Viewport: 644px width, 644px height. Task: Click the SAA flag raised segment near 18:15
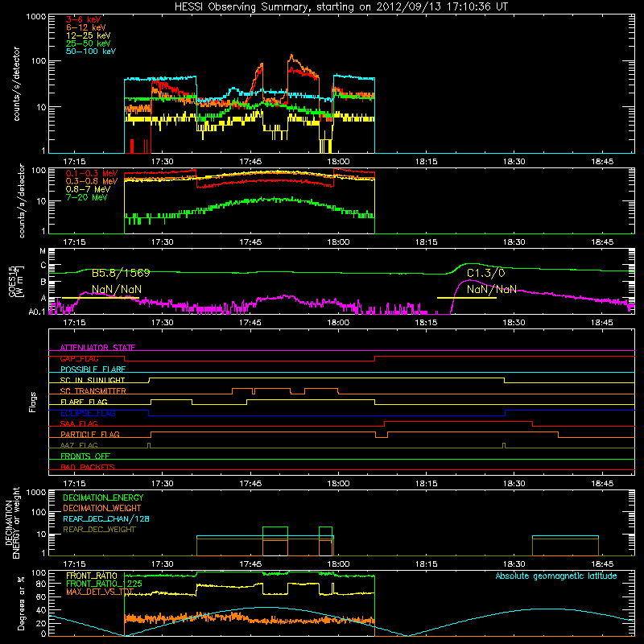(x=458, y=421)
